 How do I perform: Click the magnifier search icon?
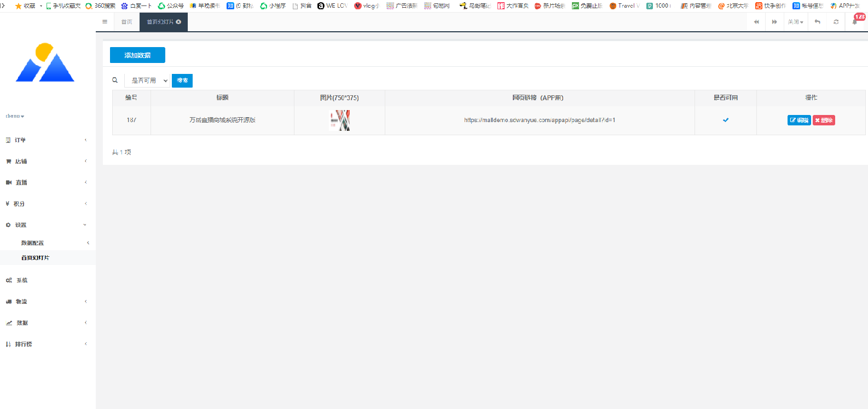(x=115, y=80)
